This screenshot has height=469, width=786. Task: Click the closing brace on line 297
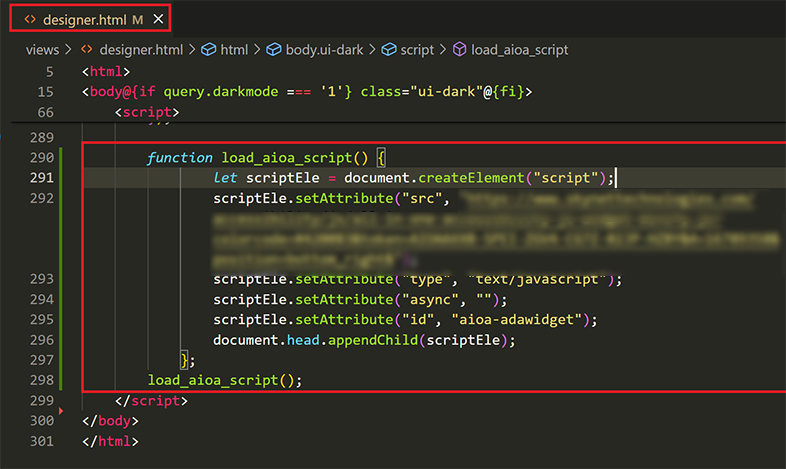click(184, 360)
